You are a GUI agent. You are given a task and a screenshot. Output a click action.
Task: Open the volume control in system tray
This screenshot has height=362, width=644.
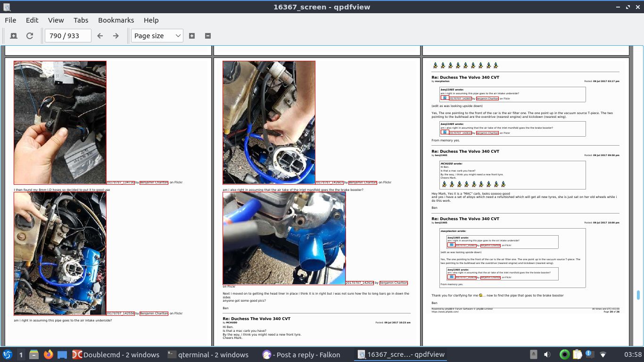(x=547, y=354)
